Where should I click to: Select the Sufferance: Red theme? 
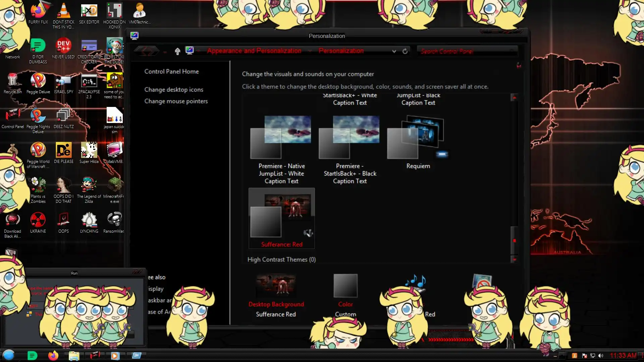coord(281,218)
